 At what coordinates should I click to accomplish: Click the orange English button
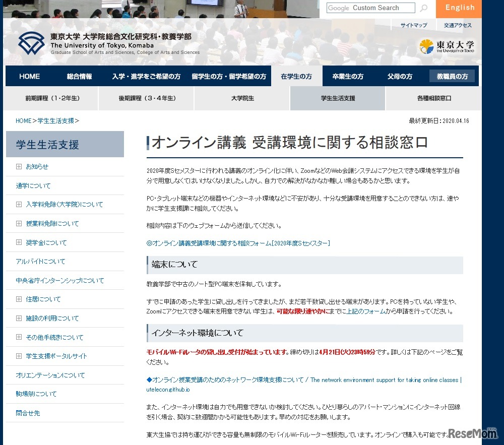(x=459, y=8)
